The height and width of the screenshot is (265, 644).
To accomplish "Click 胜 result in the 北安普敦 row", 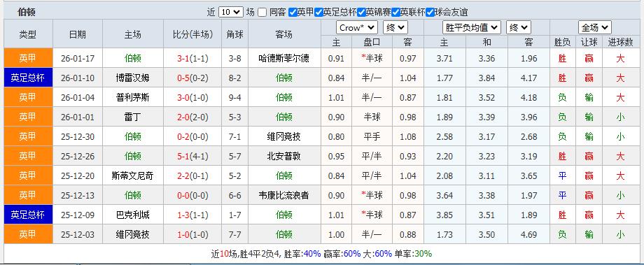I will click(x=562, y=157).
